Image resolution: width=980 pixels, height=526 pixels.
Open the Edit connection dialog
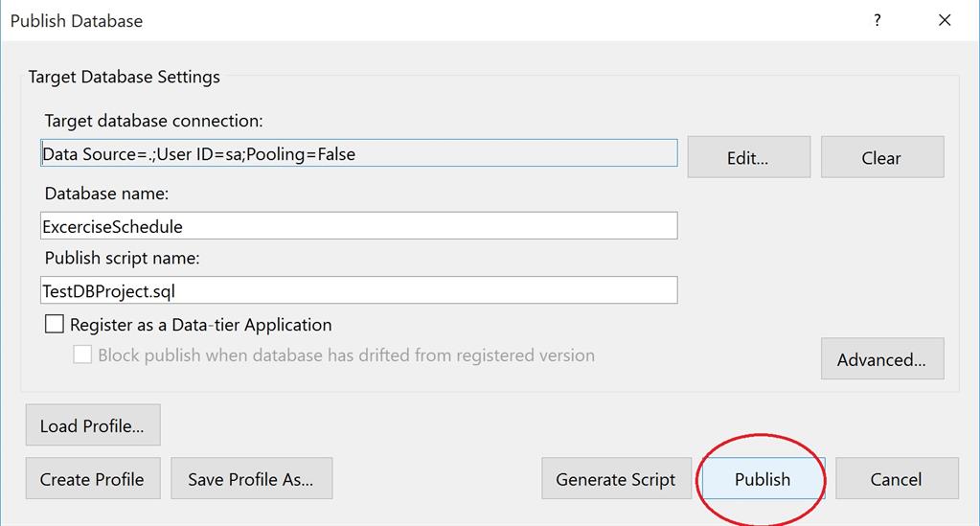click(x=748, y=157)
